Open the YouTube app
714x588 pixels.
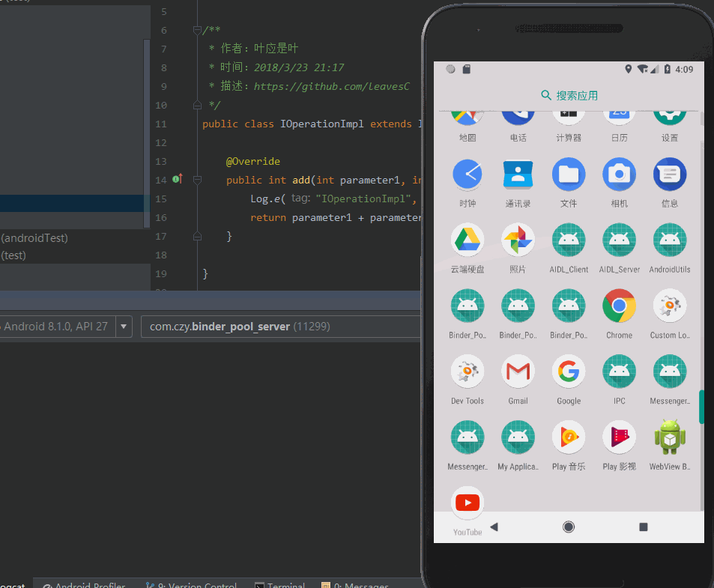pos(468,503)
